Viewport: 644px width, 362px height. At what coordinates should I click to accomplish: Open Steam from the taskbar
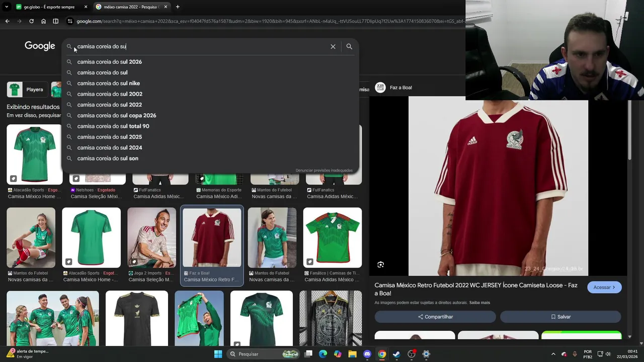coord(396,354)
